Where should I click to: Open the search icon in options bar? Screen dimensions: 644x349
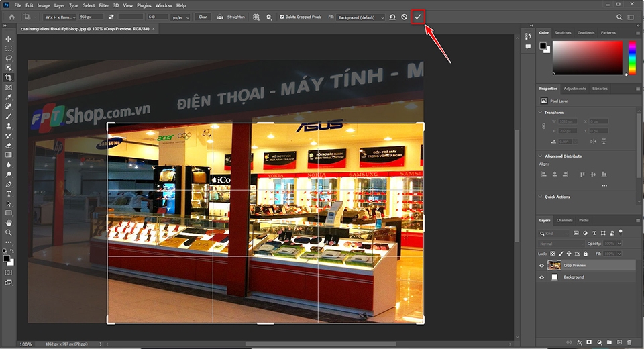619,17
